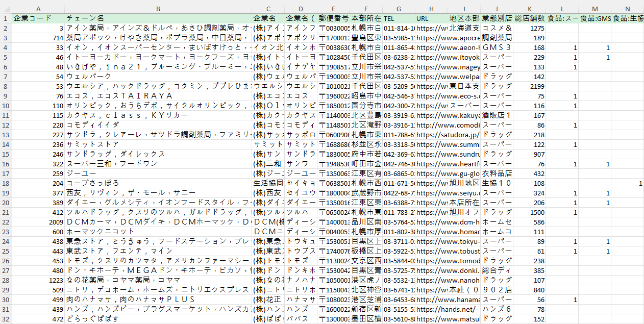
Task: Click the ホーマックニコット chain name cell
Action: point(158,232)
